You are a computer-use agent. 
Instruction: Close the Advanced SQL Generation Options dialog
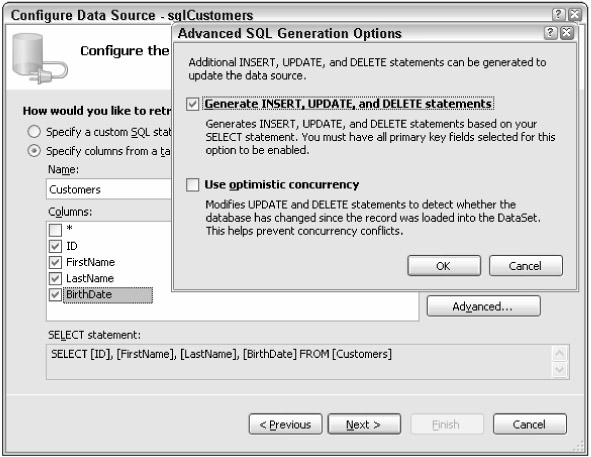567,33
